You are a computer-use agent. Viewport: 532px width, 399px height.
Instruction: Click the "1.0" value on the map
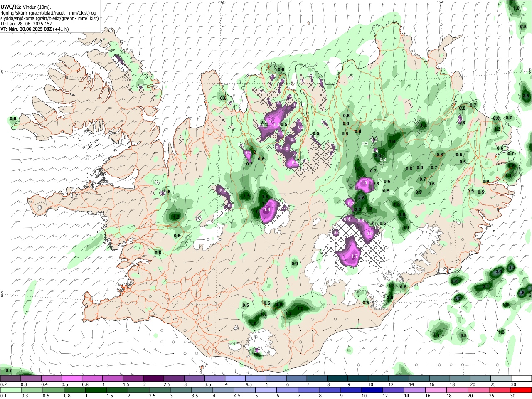pos(516,8)
